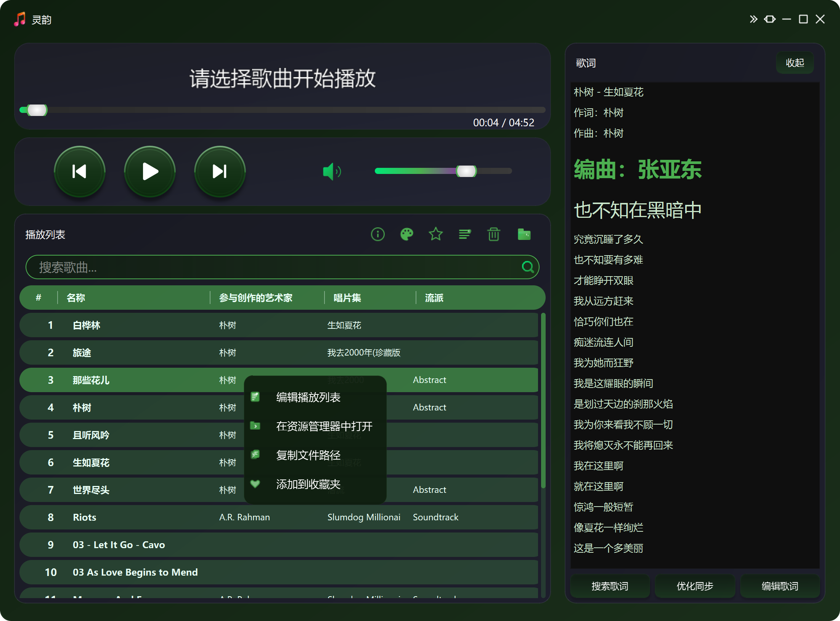Screen dimensions: 840x621
Task: Choose 编辑播放列表 from the context menu
Action: (307, 397)
